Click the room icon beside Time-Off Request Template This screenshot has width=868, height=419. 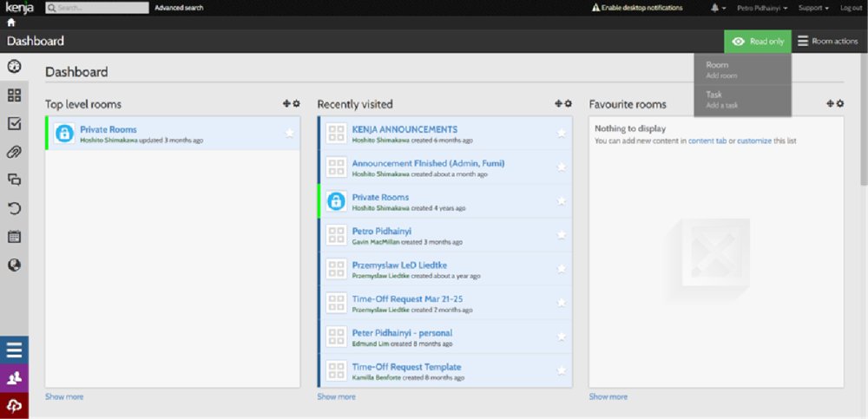pyautogui.click(x=337, y=370)
